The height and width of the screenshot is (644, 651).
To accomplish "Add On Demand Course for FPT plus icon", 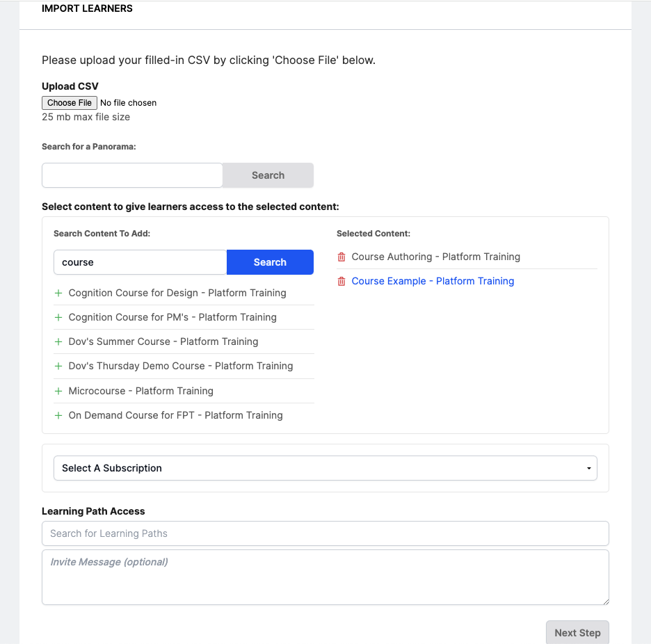I will click(58, 416).
